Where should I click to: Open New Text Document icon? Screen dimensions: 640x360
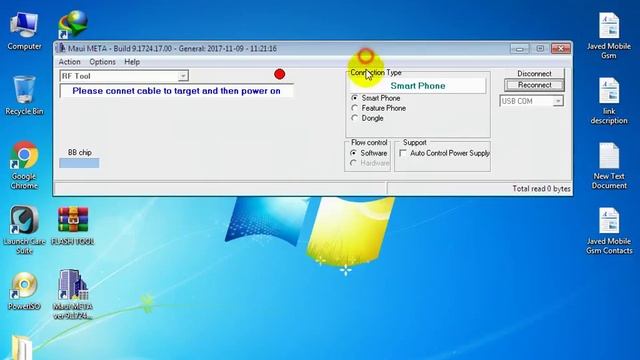[x=609, y=166]
